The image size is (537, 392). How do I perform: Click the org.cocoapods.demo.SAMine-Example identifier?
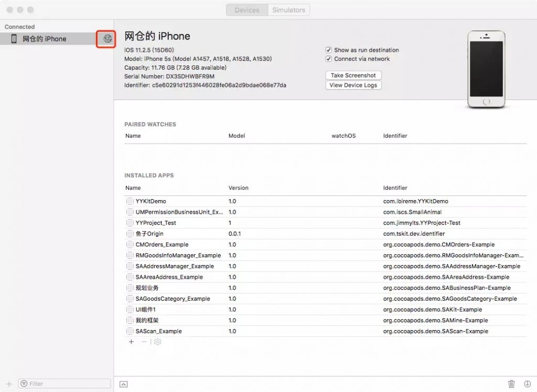(436, 320)
